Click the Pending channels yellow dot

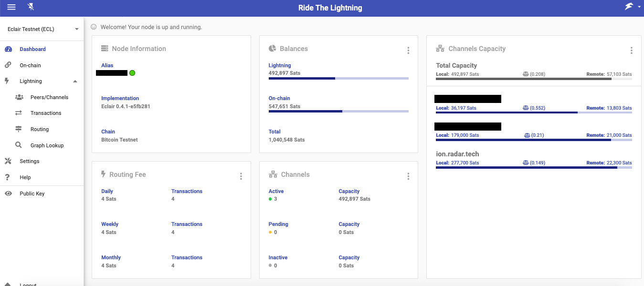[270, 232]
